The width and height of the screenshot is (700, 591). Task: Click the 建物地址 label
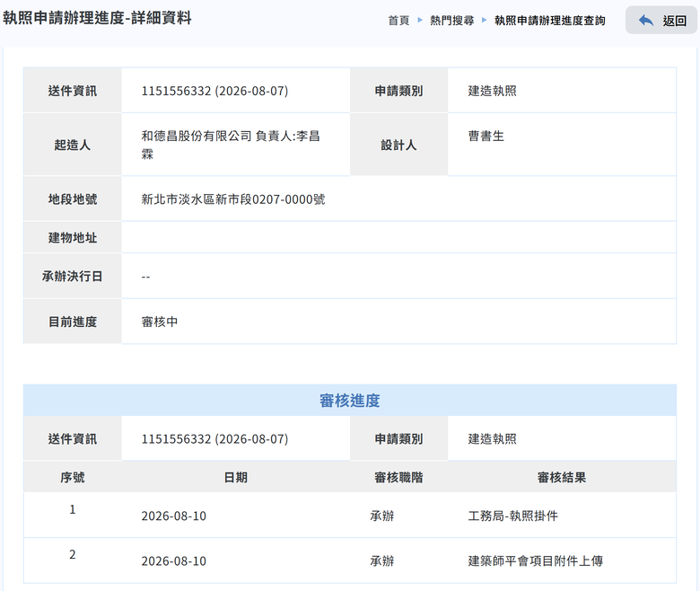coord(73,237)
